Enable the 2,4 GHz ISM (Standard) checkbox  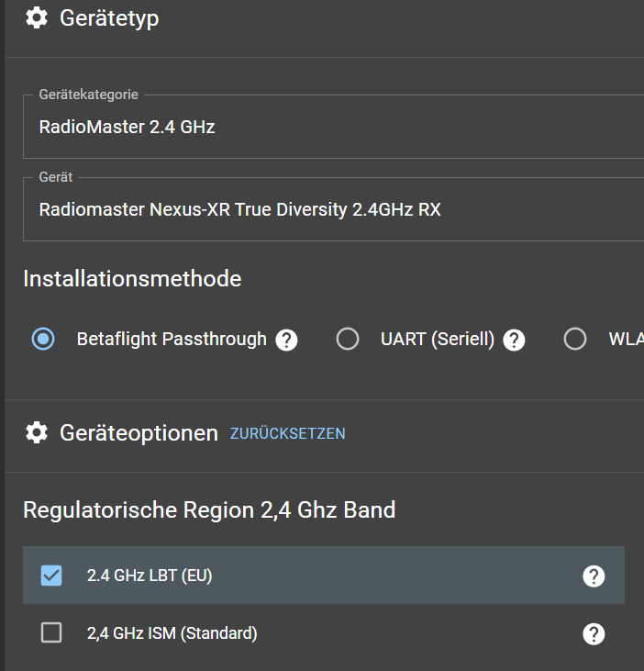[51, 632]
